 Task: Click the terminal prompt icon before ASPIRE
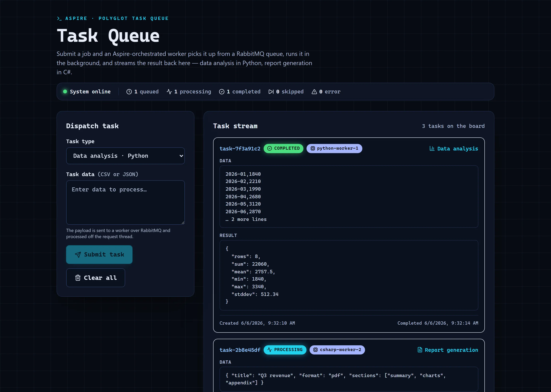59,18
